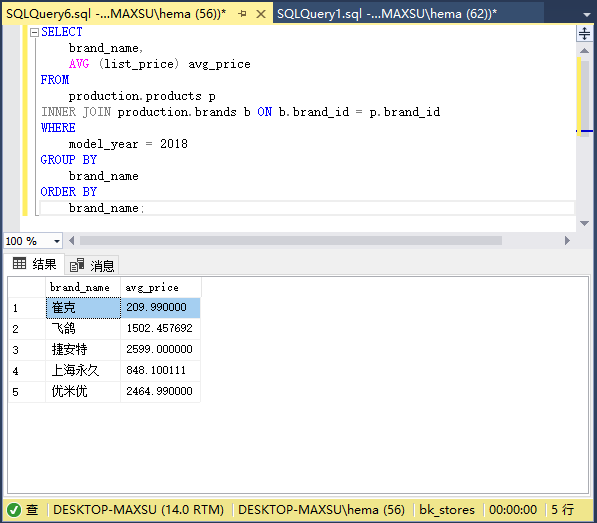
Task: Select the brand_name column header
Action: click(x=83, y=288)
